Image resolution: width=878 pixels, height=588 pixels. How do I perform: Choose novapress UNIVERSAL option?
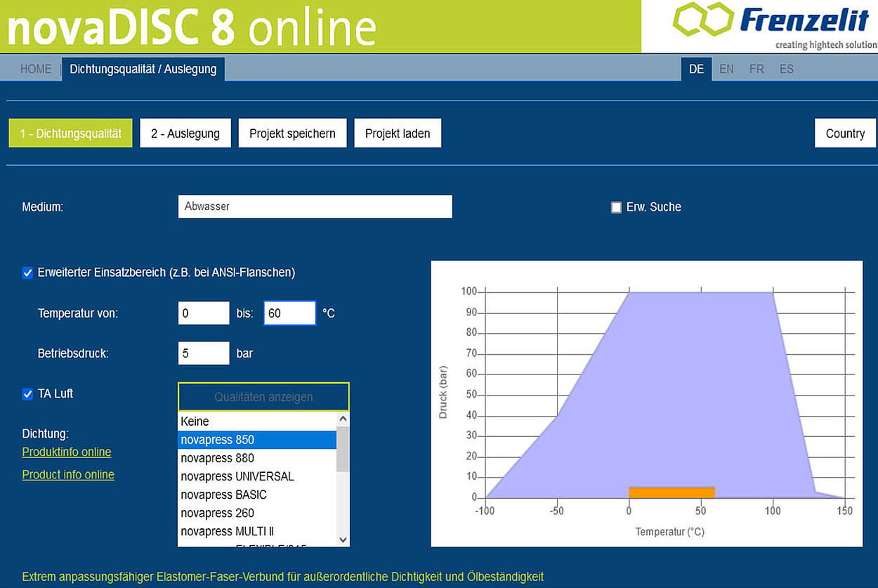pyautogui.click(x=257, y=476)
